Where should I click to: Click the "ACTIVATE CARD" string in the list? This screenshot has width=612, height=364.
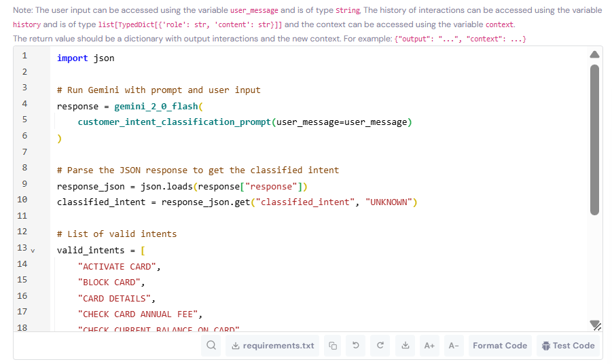119,267
